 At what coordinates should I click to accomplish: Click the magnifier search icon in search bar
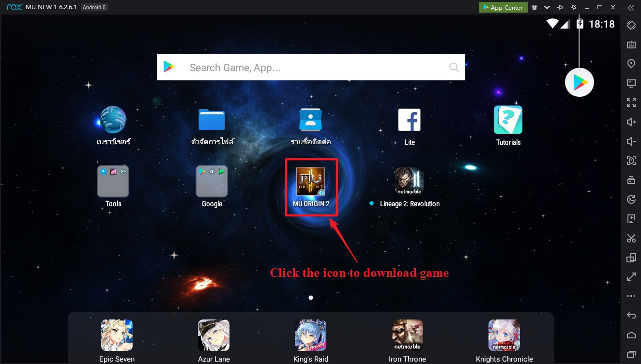point(454,67)
